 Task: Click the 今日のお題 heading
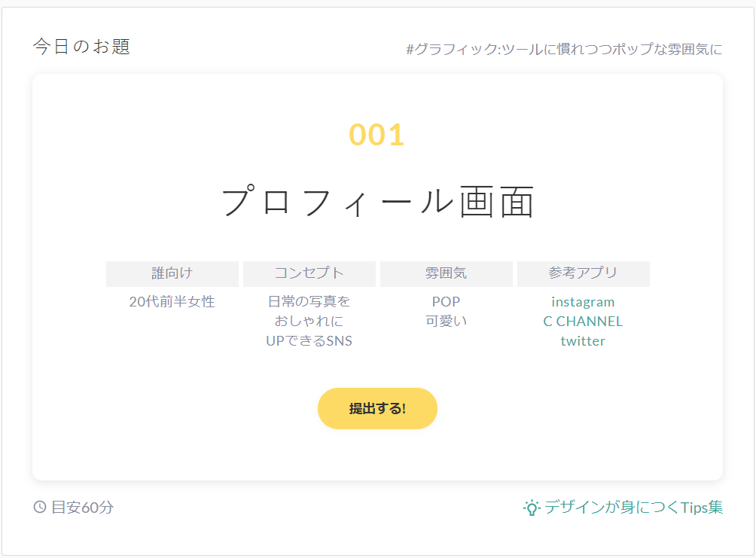[81, 47]
